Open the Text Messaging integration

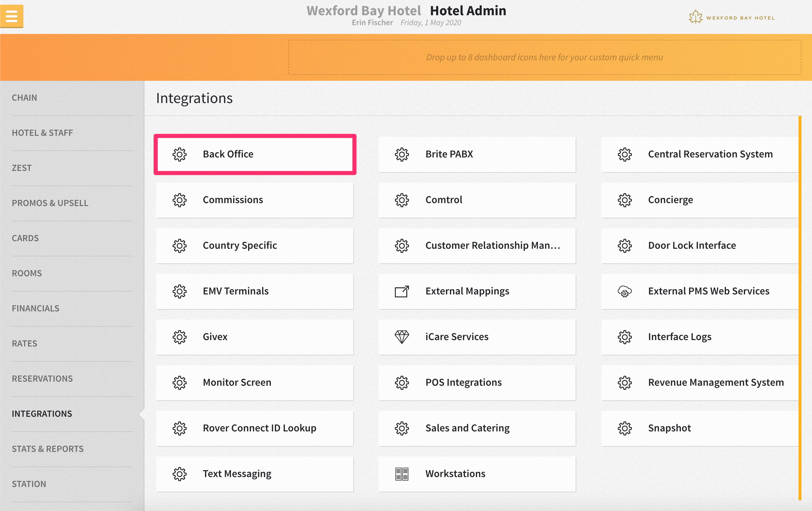[254, 474]
